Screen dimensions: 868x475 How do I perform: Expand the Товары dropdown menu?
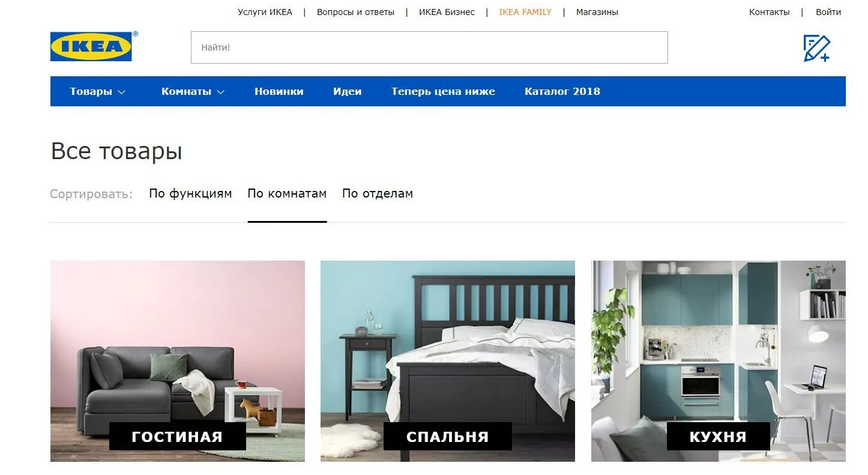[97, 91]
